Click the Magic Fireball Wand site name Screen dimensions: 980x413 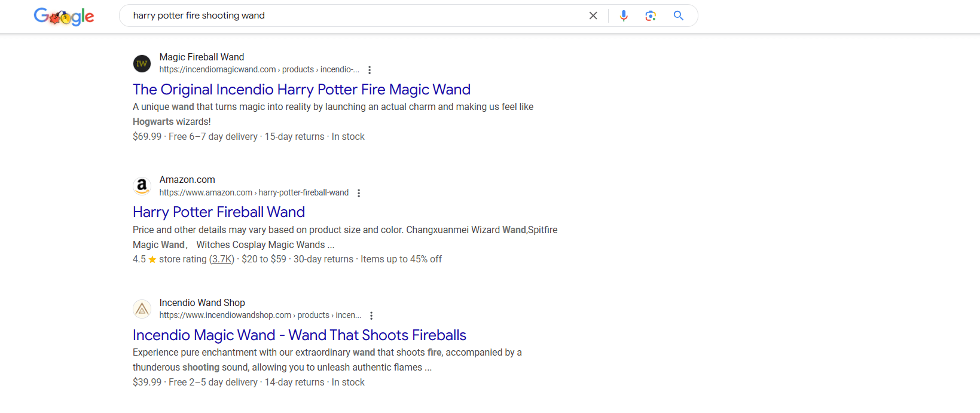pyautogui.click(x=202, y=57)
